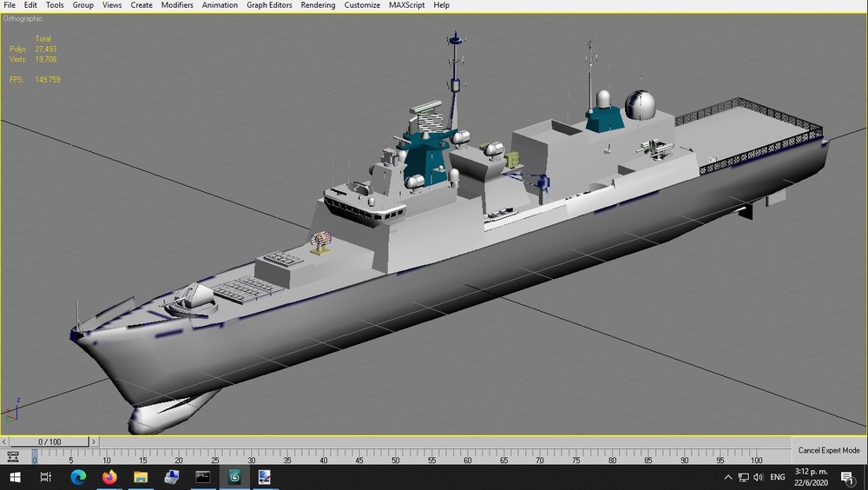Step timeline forward with right arrow
Viewport: 868px width, 490px height.
[x=94, y=441]
